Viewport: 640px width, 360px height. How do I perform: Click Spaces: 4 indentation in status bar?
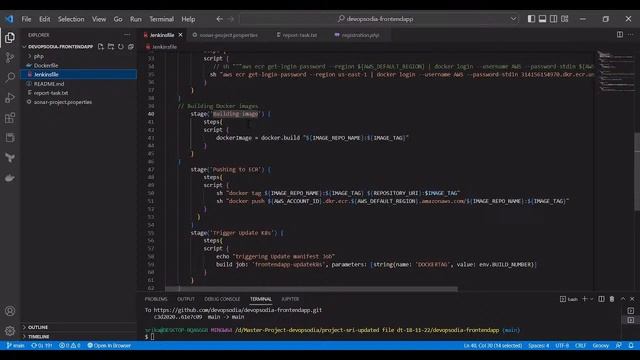click(x=538, y=345)
